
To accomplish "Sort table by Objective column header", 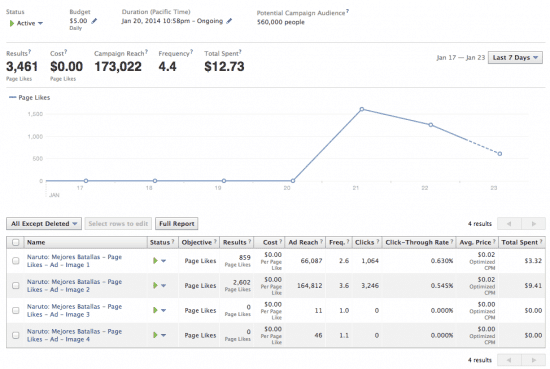I will pyautogui.click(x=196, y=242).
